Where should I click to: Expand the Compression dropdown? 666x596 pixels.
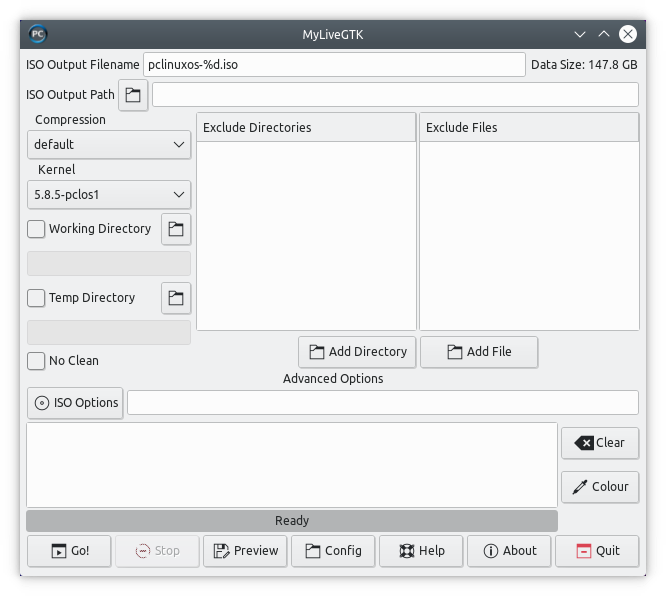tap(109, 145)
